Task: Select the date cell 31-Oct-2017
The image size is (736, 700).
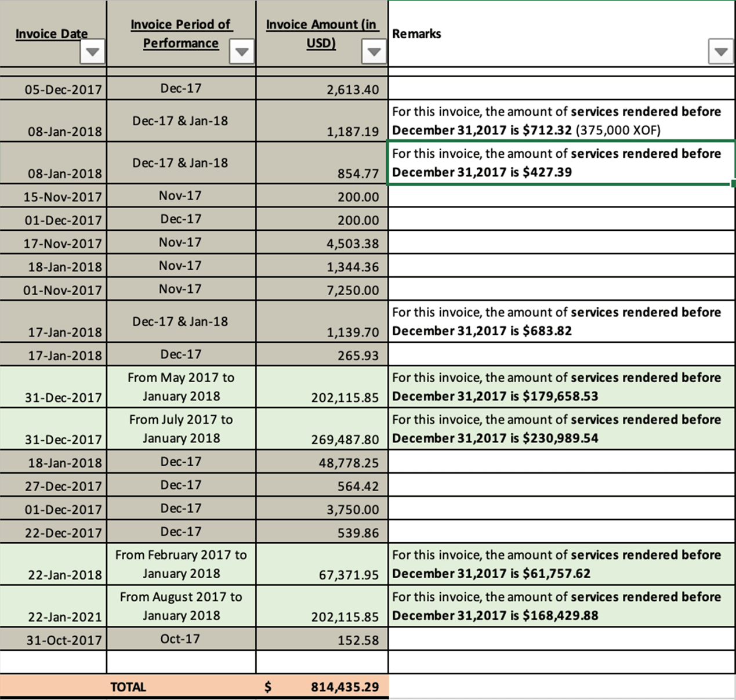Action: coord(53,639)
